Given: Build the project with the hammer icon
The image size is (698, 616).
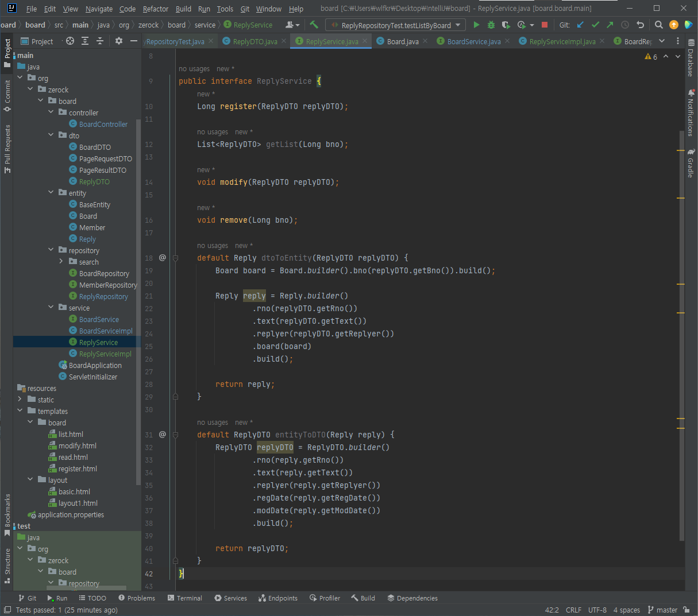Looking at the screenshot, I should click(314, 25).
